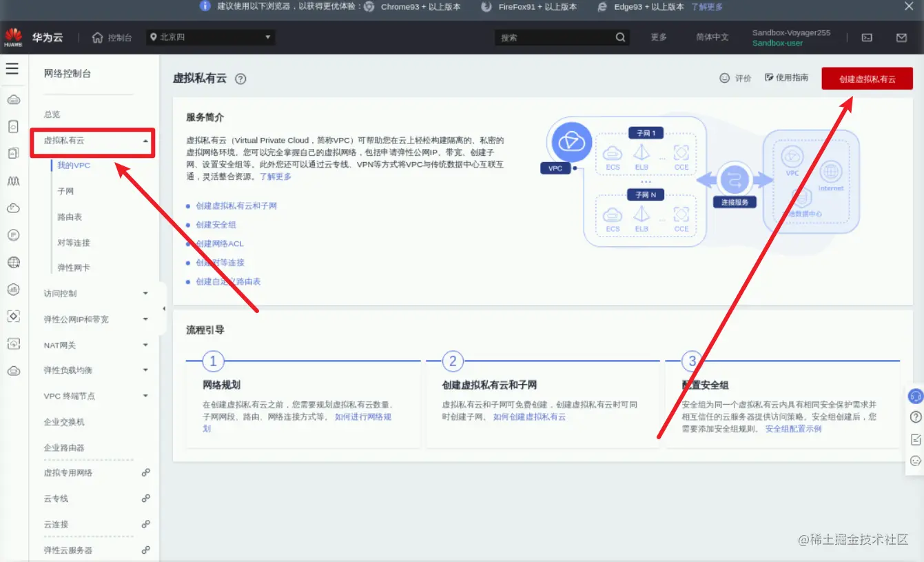Click the search magnifier icon

point(620,37)
